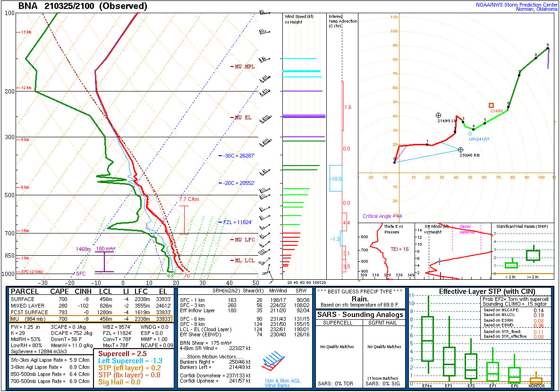Click the EF4+ box plot
This screenshot has width=560, height=392.
427,334
